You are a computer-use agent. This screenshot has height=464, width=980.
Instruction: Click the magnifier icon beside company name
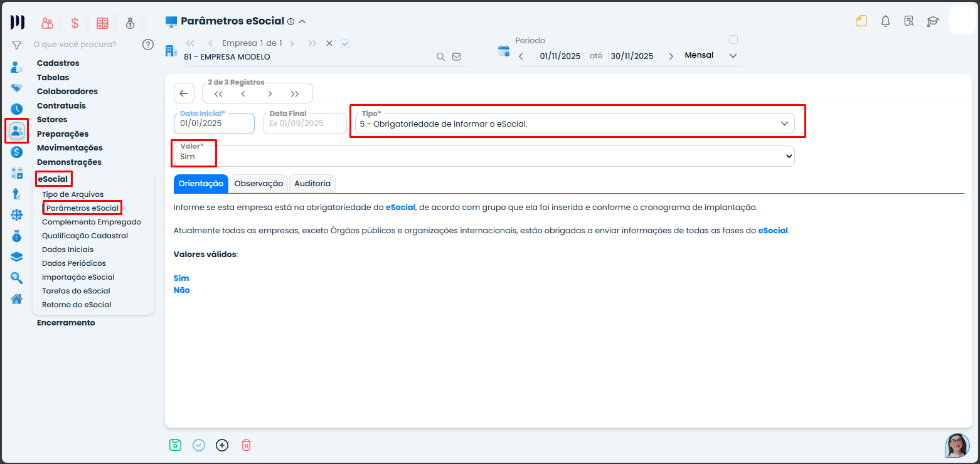(441, 57)
